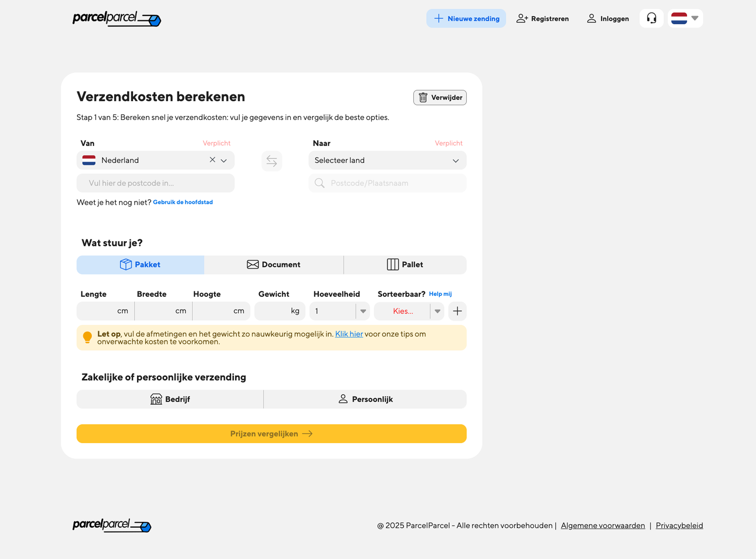Choose Bedrijf shipment option

pyautogui.click(x=170, y=399)
